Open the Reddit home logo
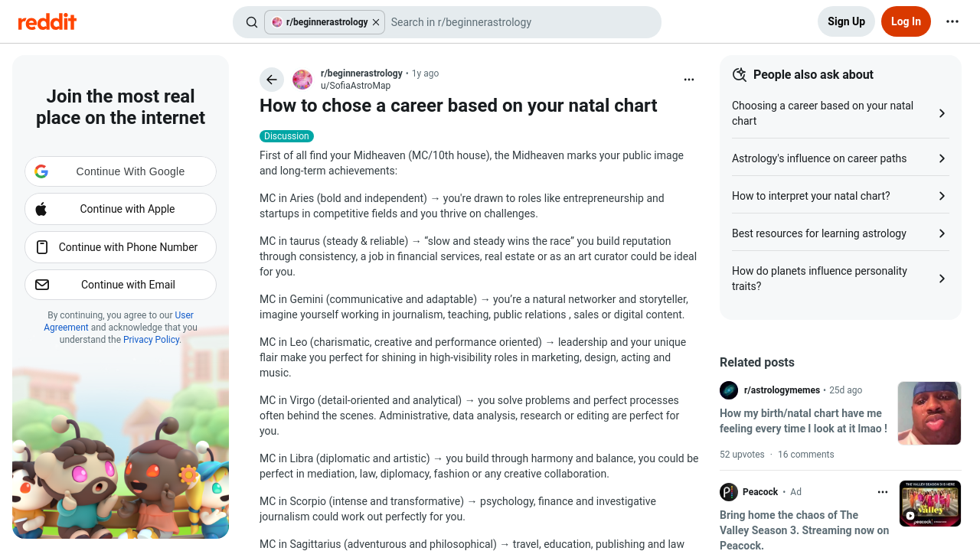This screenshot has height=551, width=980. [47, 21]
